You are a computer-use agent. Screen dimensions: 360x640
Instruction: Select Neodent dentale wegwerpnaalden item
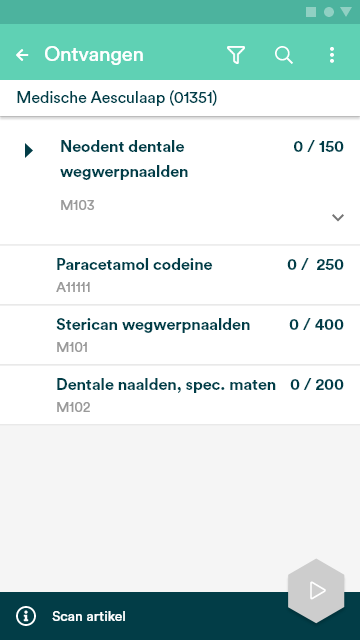(x=180, y=182)
